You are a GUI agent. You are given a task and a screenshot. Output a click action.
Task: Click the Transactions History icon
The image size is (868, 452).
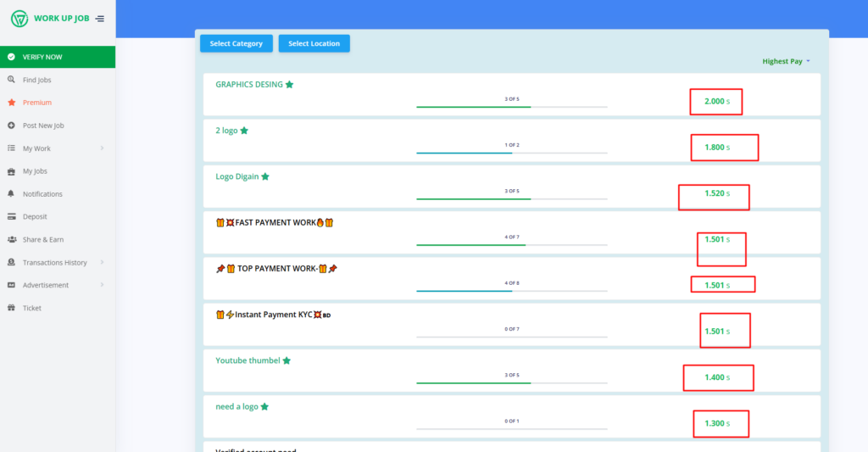[x=11, y=263]
